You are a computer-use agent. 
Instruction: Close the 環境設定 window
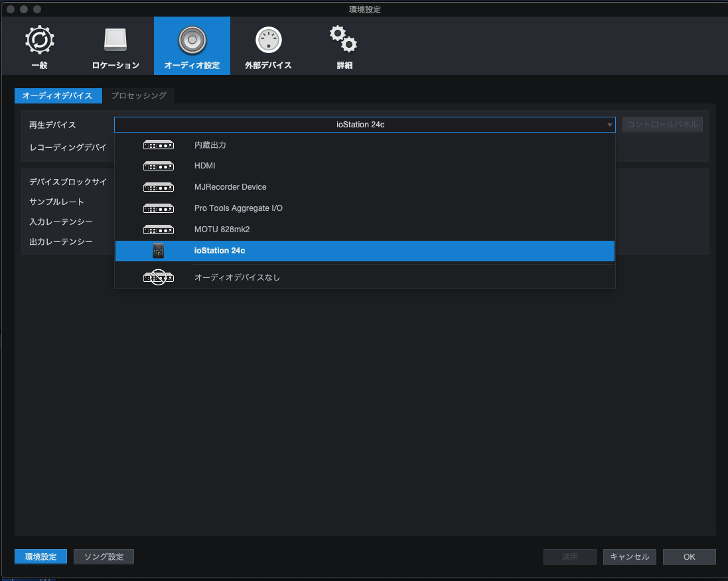click(x=11, y=9)
